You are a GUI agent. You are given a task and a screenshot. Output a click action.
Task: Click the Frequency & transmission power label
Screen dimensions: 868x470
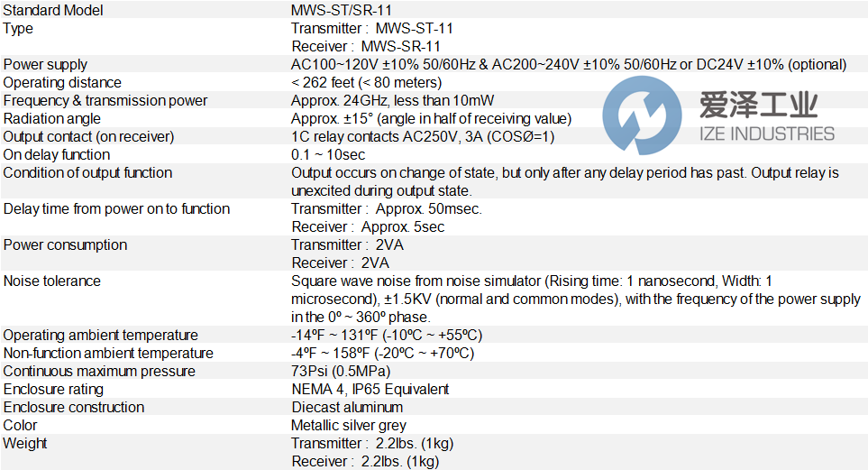click(x=105, y=100)
